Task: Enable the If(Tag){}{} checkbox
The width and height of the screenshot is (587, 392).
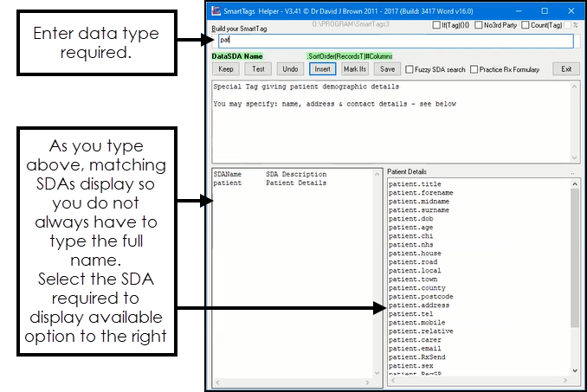Action: [x=436, y=26]
